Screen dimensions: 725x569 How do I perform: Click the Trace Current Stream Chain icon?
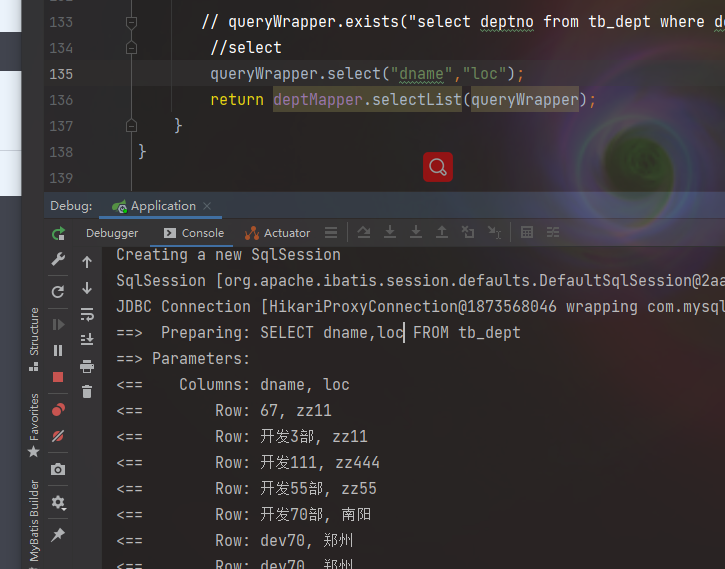coord(553,232)
